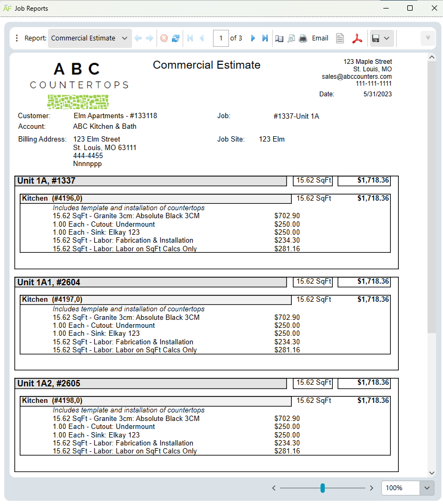Click vertical scrollbar down arrow
Image resolution: width=443 pixels, height=504 pixels.
coord(432,473)
